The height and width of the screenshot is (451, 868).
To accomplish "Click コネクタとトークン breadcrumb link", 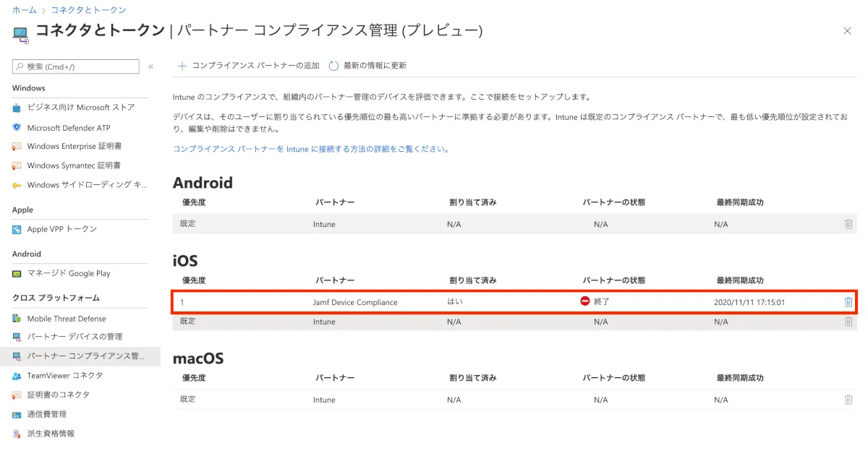I will (x=88, y=10).
